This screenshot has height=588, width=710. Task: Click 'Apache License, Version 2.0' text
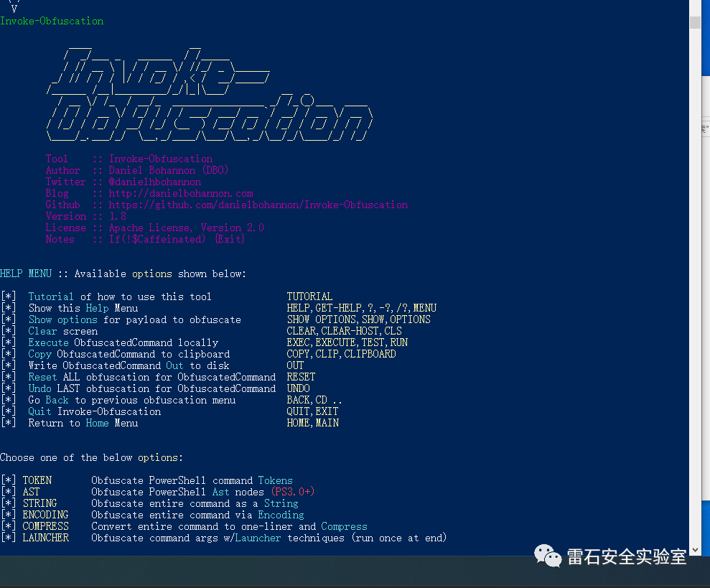point(186,228)
